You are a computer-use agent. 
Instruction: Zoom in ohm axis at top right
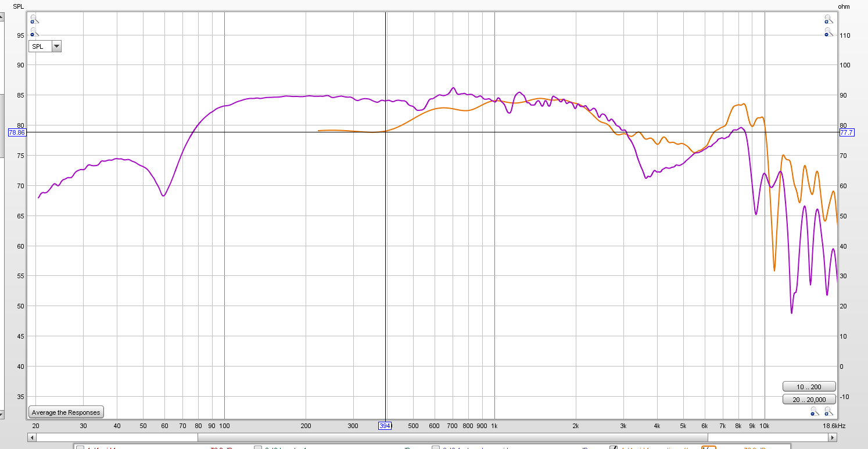[x=828, y=19]
